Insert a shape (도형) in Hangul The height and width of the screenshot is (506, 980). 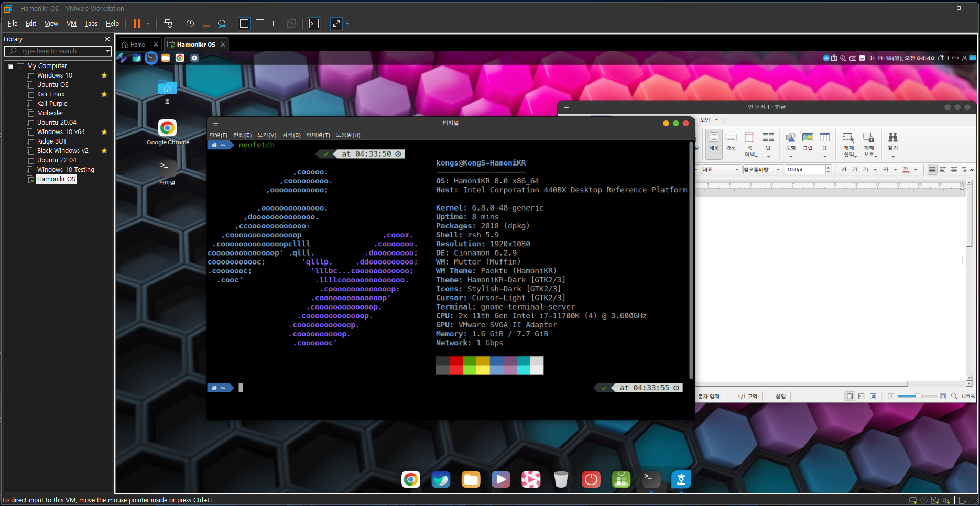click(x=791, y=144)
